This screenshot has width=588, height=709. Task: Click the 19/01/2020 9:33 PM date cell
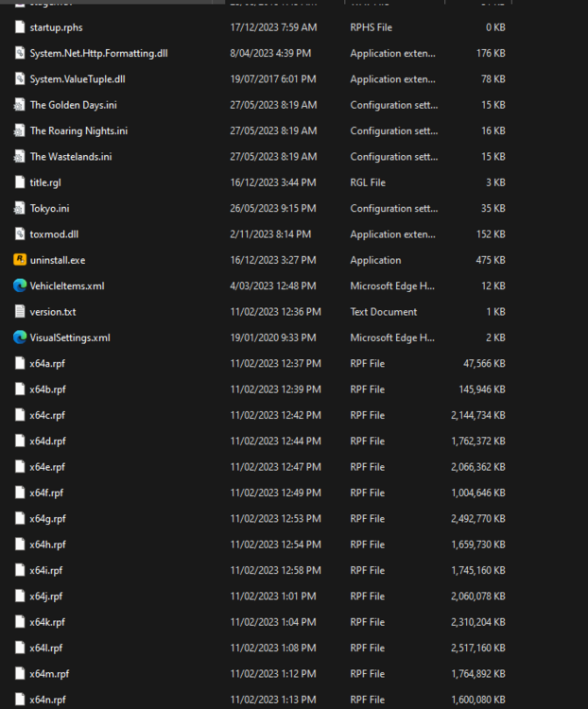coord(273,337)
